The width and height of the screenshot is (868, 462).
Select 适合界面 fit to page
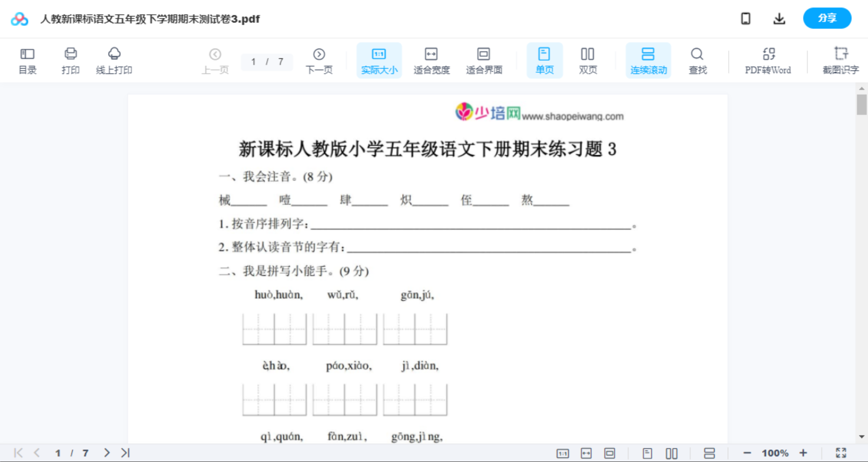(484, 60)
